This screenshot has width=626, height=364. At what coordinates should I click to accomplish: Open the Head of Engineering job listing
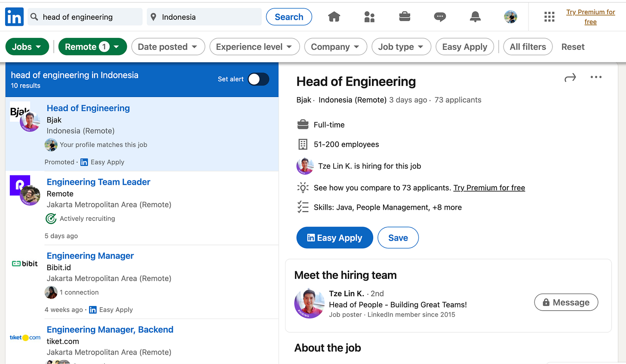(x=88, y=108)
